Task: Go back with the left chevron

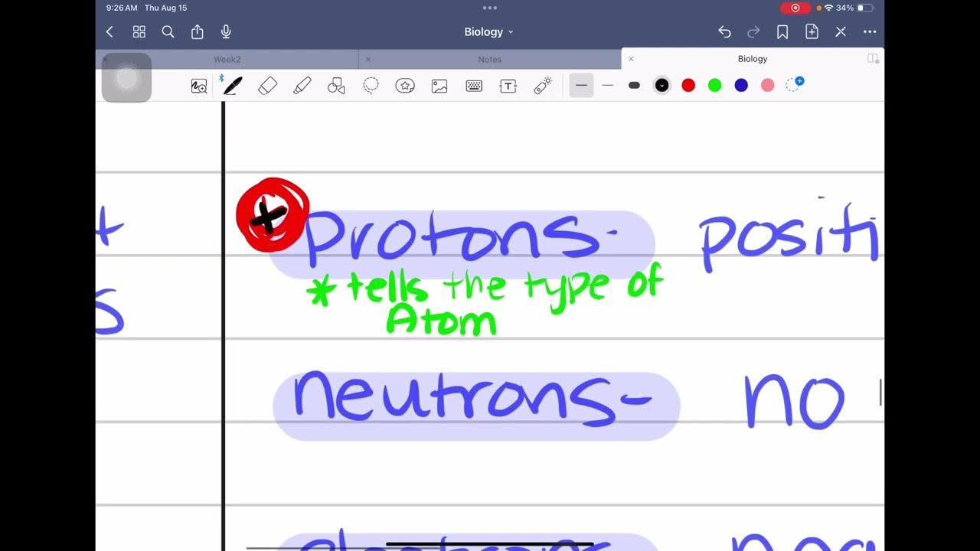Action: [x=109, y=32]
